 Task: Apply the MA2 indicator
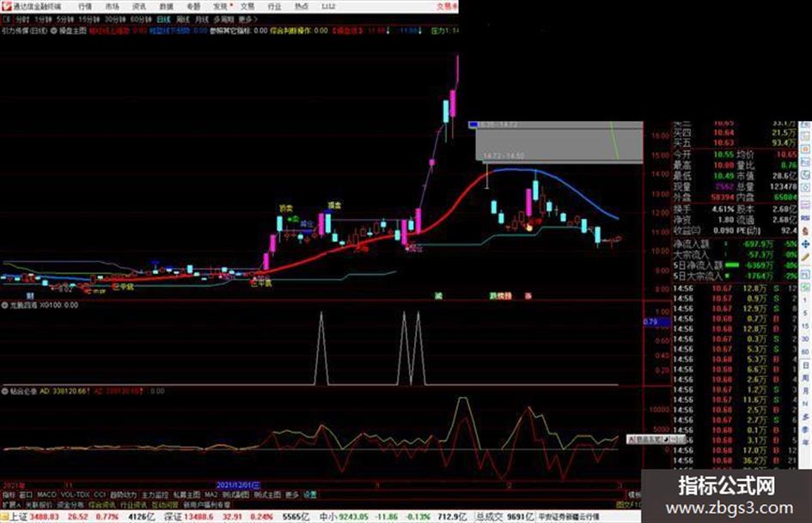point(211,495)
